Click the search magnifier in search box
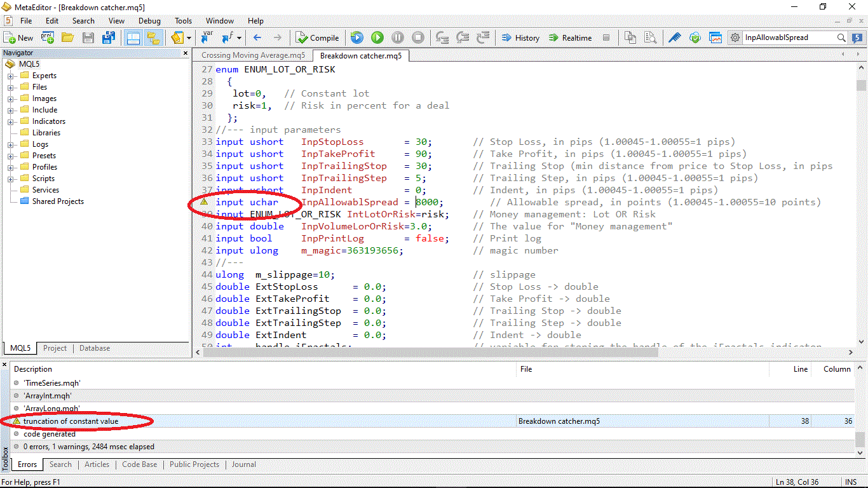This screenshot has width=868, height=488. [841, 38]
